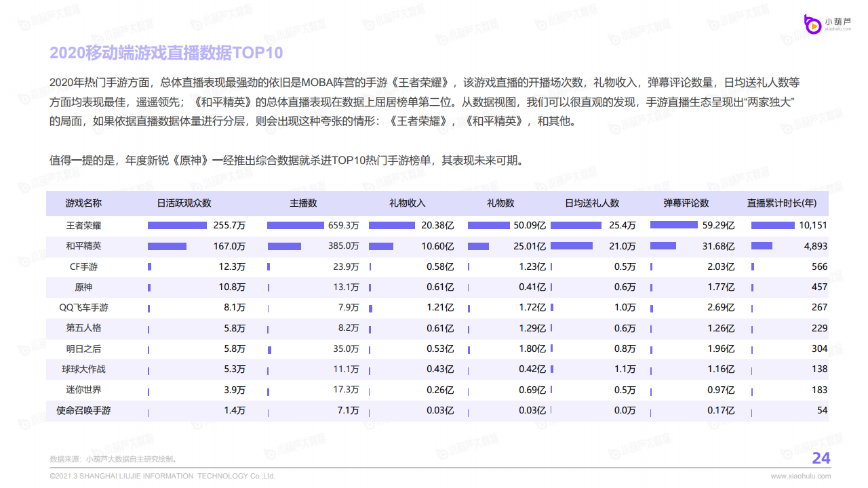
Task: Click the 礼物收入 column header
Action: pyautogui.click(x=407, y=203)
